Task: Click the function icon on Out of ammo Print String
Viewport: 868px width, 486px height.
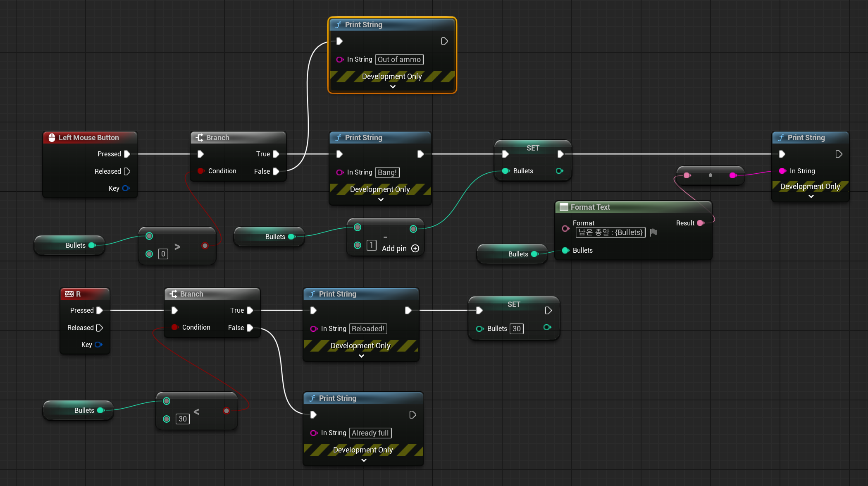Action: pos(339,25)
